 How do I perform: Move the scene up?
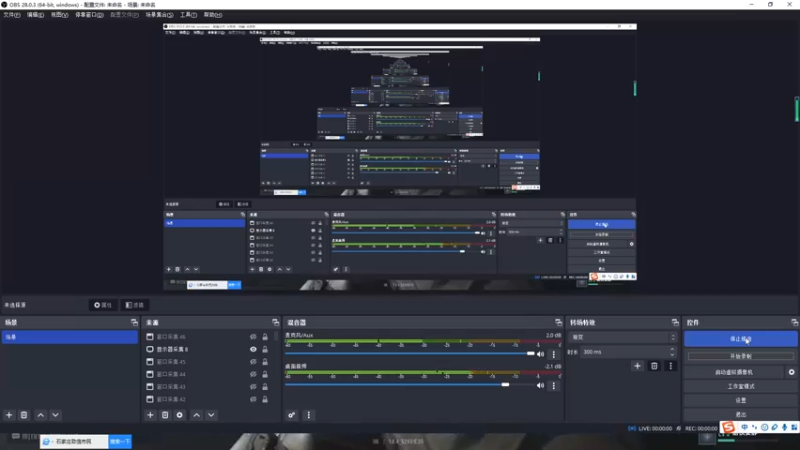click(41, 415)
